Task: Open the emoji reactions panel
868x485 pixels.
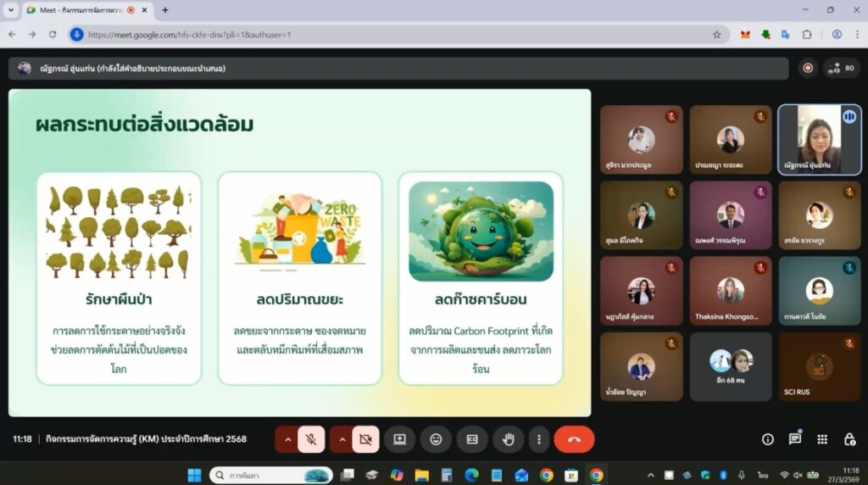Action: click(x=436, y=439)
